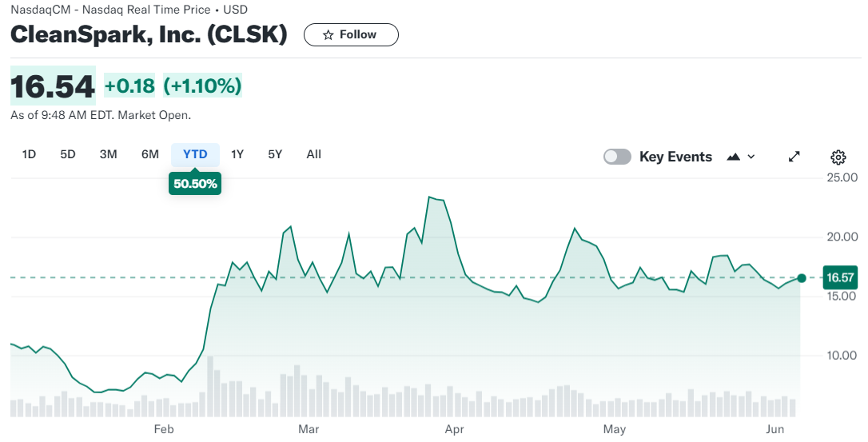Screen dimensions: 868x442
Task: Switch to the 5D range
Action: [x=68, y=154]
